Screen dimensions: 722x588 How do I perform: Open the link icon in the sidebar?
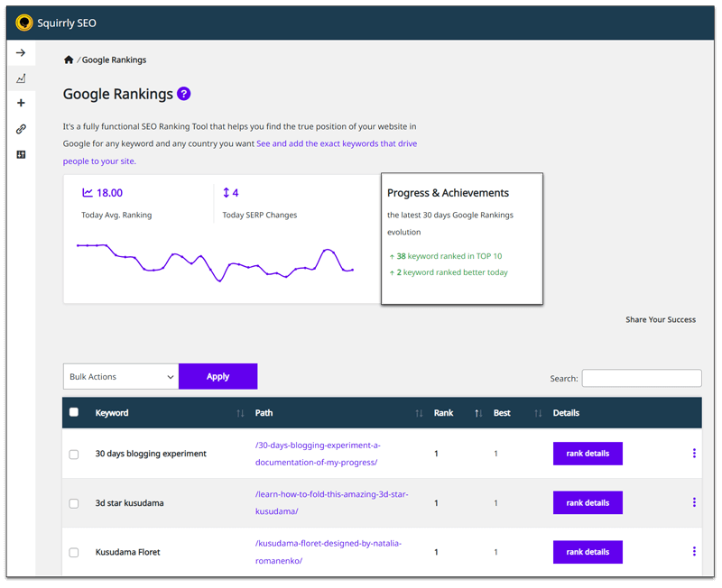coord(21,129)
